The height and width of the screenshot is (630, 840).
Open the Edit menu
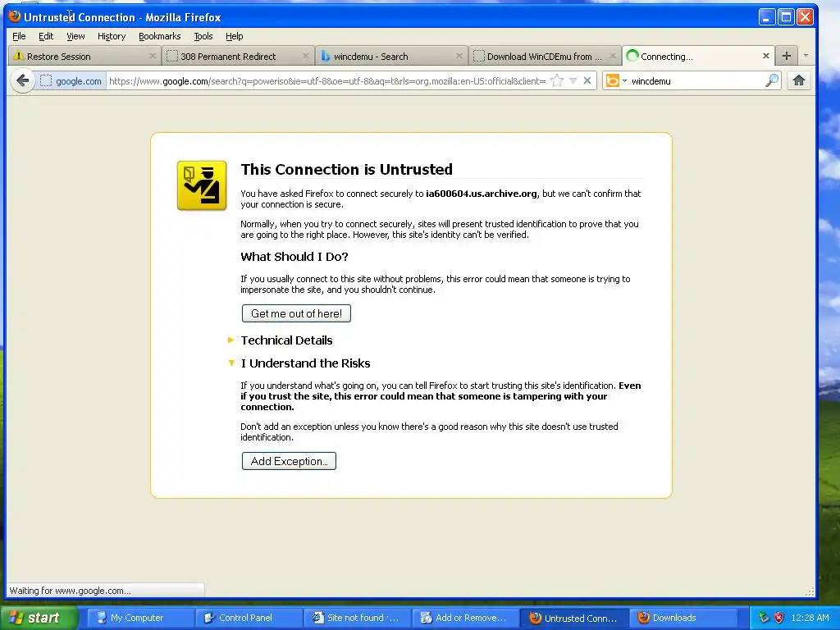coord(46,36)
